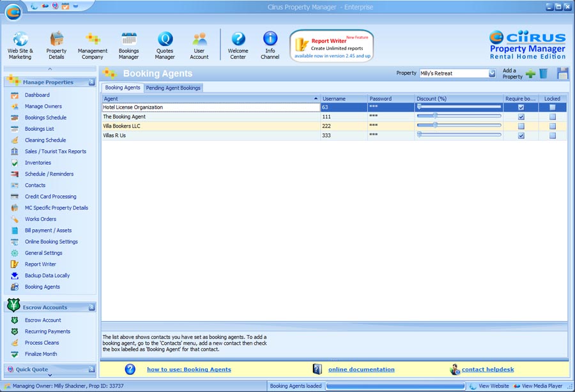Image resolution: width=575 pixels, height=392 pixels.
Task: Lock The Booking Agent row
Action: coord(553,117)
